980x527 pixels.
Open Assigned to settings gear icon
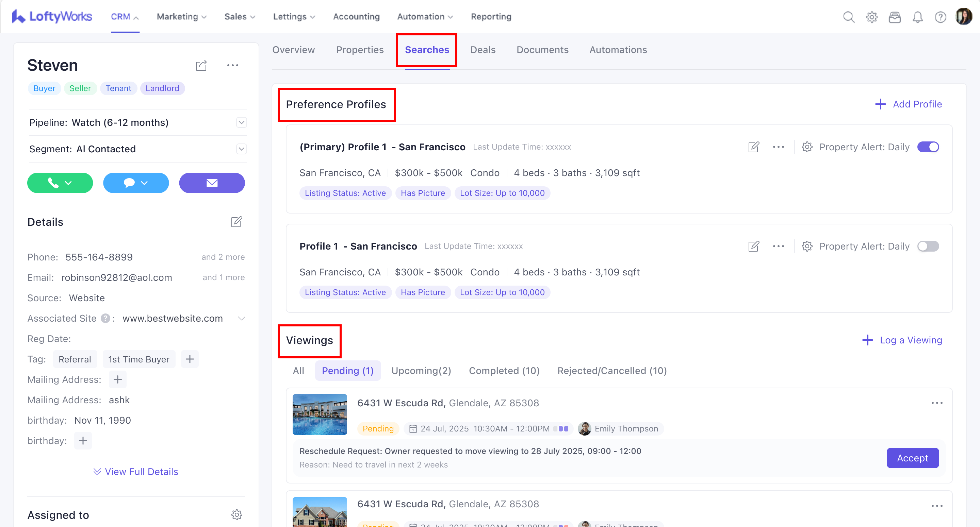pyautogui.click(x=236, y=514)
